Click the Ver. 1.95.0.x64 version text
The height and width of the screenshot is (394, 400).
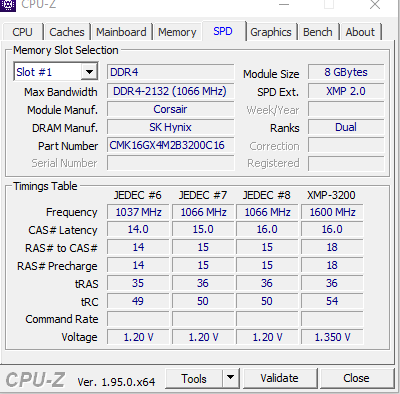pyautogui.click(x=116, y=382)
